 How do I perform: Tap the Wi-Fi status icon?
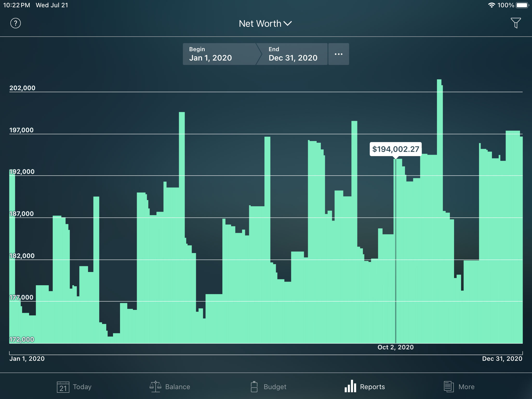[491, 5]
